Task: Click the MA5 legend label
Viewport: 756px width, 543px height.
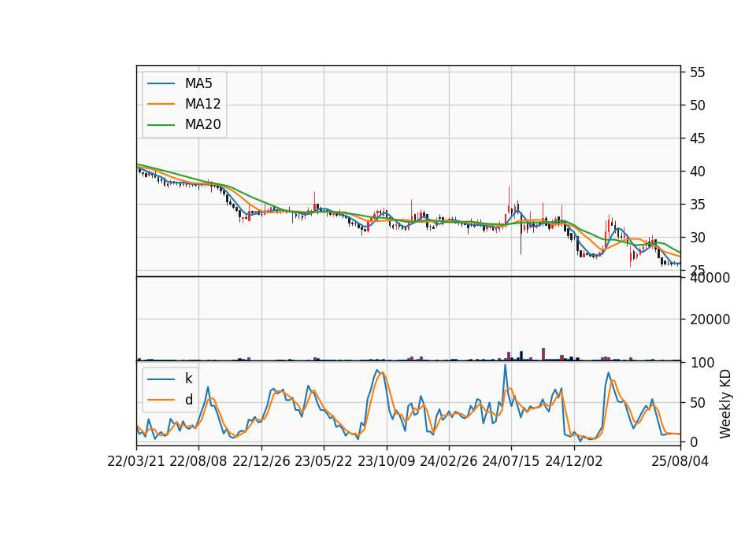Action: pyautogui.click(x=198, y=83)
